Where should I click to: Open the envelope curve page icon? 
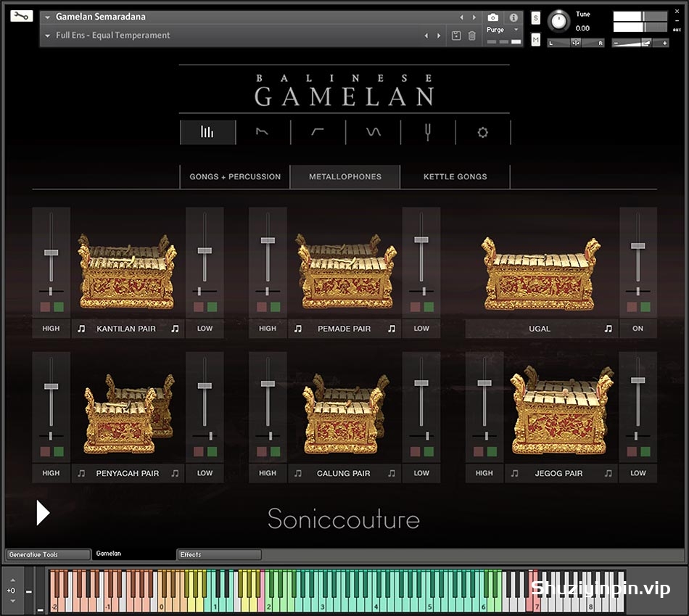(x=263, y=132)
